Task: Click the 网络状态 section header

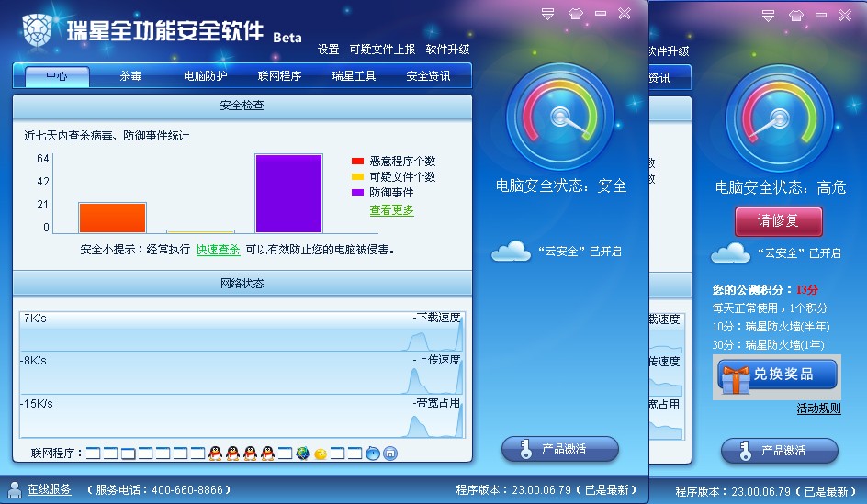Action: pos(242,284)
